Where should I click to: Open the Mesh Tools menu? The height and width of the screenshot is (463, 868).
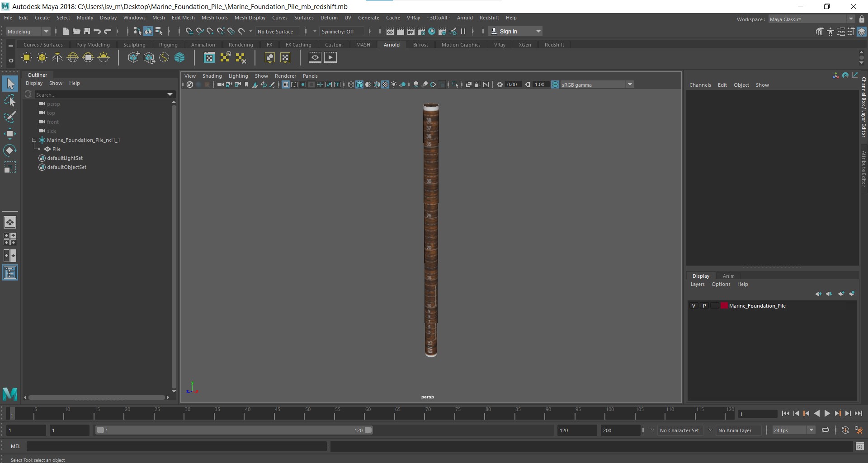point(214,18)
